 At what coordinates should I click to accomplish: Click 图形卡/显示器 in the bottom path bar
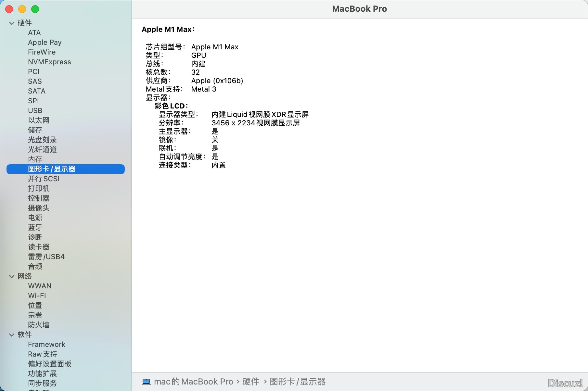coord(298,382)
